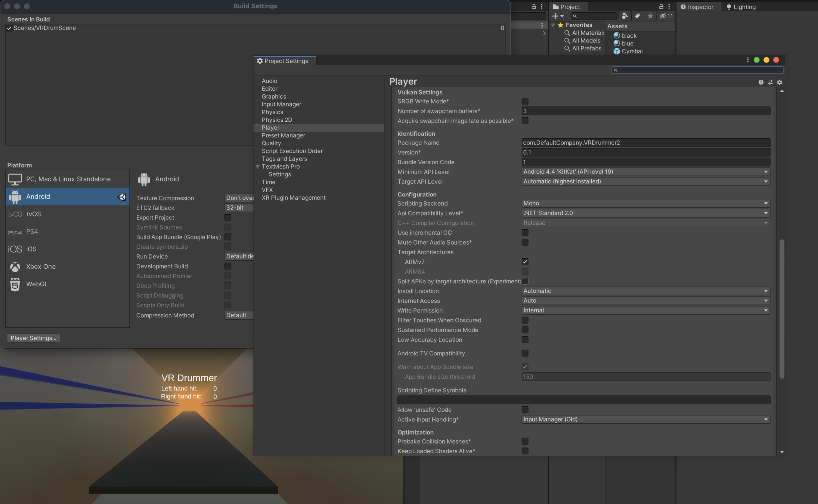Collapse the TextMesh Pro tree item
Image resolution: width=818 pixels, height=504 pixels.
pos(257,167)
